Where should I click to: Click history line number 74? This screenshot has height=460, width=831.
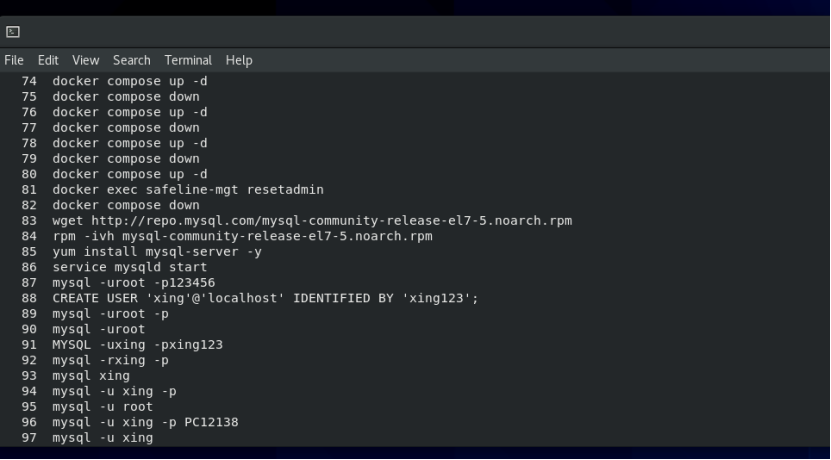[x=29, y=81]
